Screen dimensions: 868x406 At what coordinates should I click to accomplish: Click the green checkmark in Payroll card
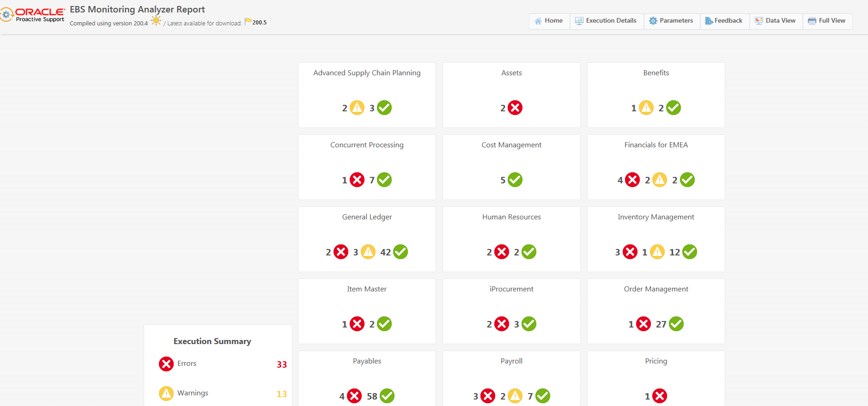coord(543,396)
